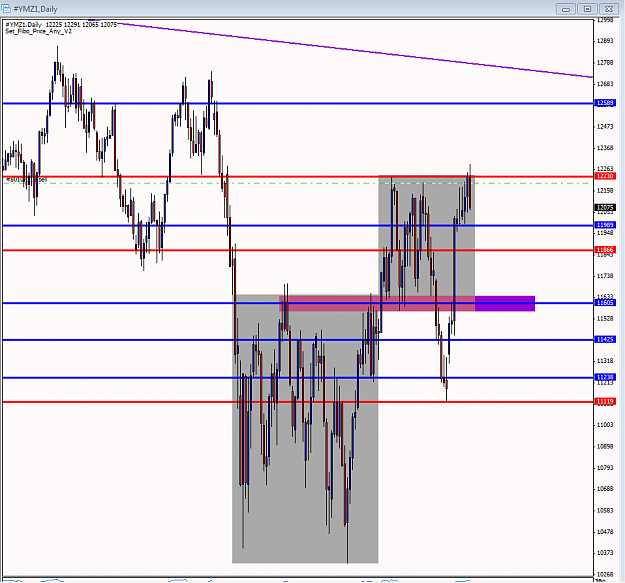Click the blue 11238 price level label
The width and height of the screenshot is (625, 583).
[605, 377]
